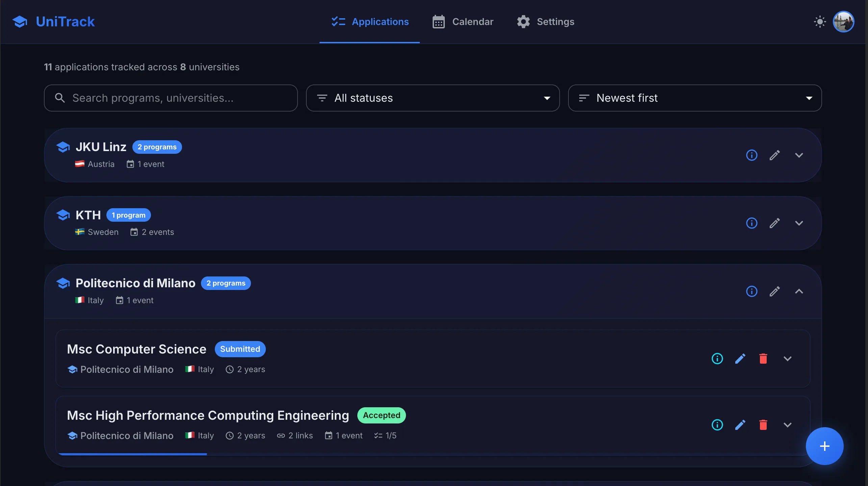868x486 pixels.
Task: Open info for JKU Linz
Action: (x=751, y=155)
